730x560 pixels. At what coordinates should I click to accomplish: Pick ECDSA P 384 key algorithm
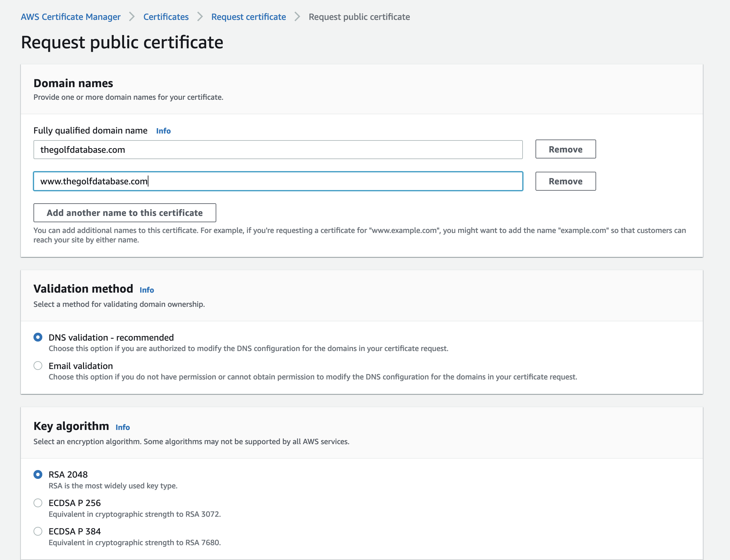coord(38,531)
